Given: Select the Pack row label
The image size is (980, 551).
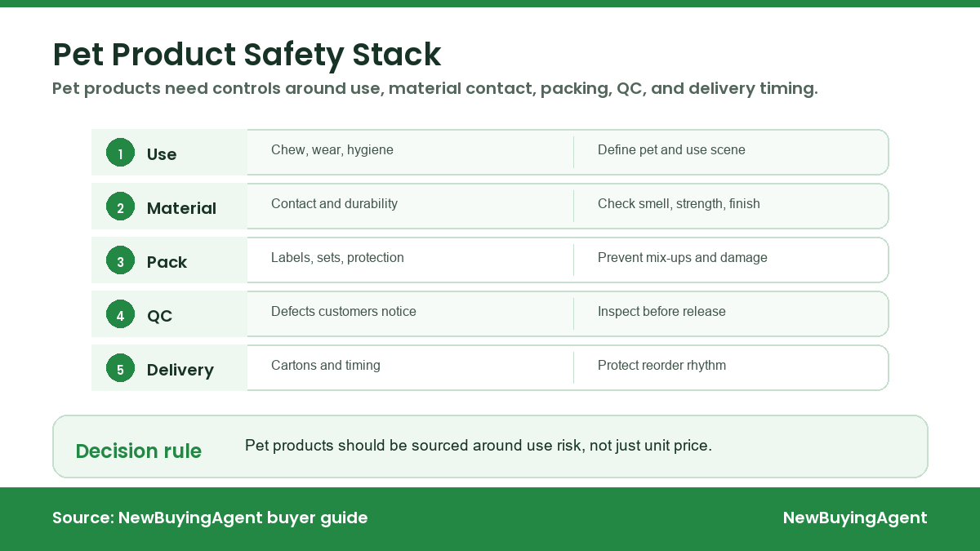Looking at the screenshot, I should click(x=167, y=262).
